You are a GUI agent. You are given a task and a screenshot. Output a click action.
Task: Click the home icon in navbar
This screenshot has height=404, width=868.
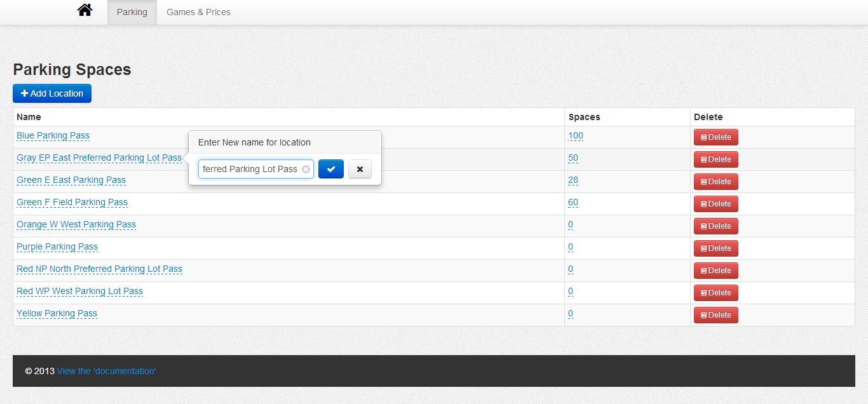click(x=85, y=11)
